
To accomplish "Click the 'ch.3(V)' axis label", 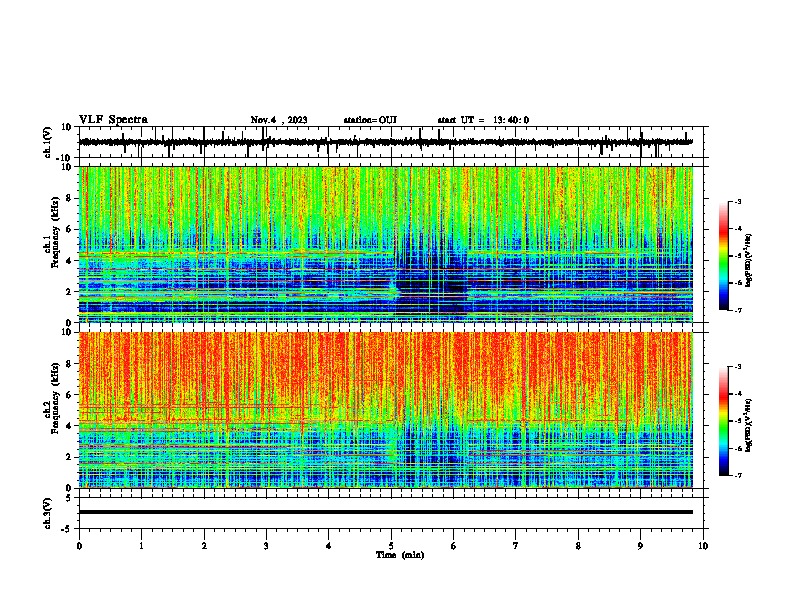I will tap(47, 513).
